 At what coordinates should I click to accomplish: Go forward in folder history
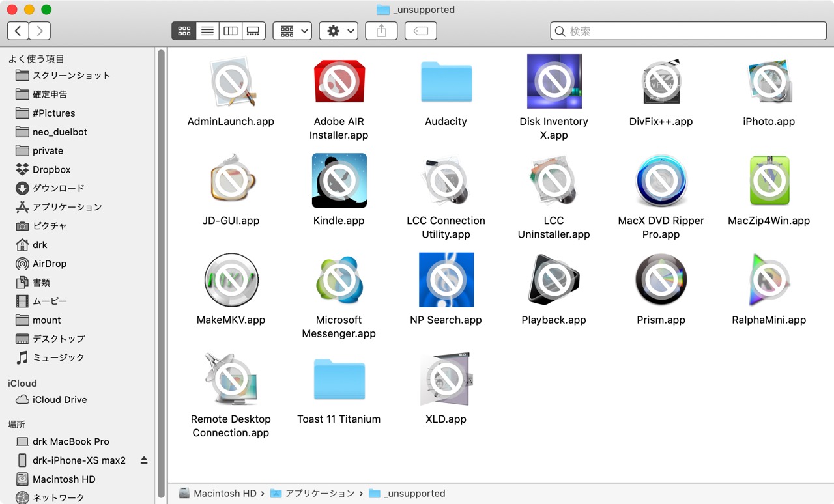click(x=40, y=31)
